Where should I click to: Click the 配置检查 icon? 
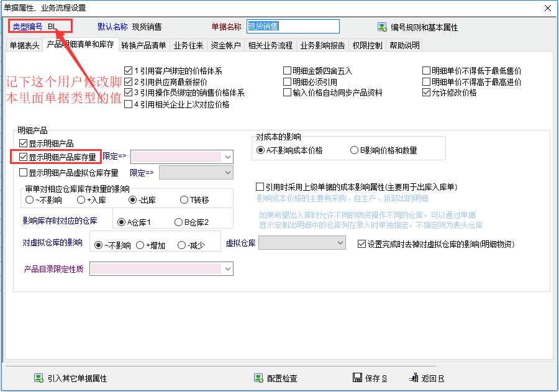click(x=258, y=378)
